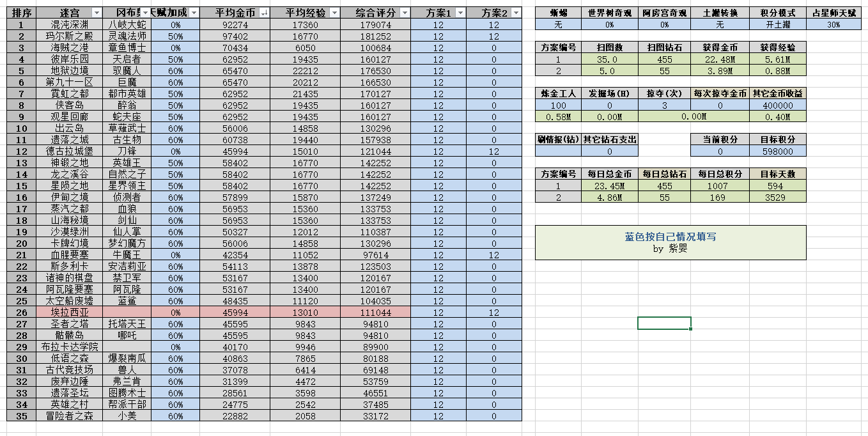The height and width of the screenshot is (436, 868).
Task: Open the 方案1 column filter arrow
Action: (460, 13)
